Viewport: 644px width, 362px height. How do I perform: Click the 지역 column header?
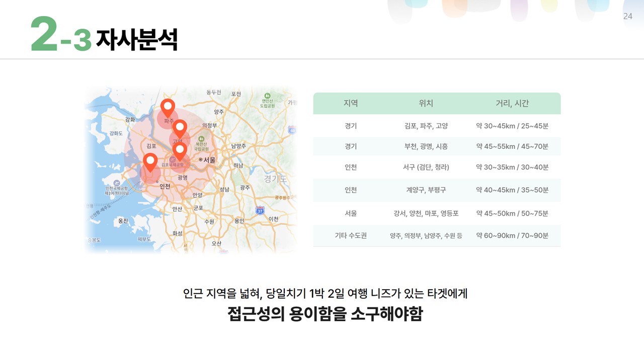pyautogui.click(x=351, y=104)
